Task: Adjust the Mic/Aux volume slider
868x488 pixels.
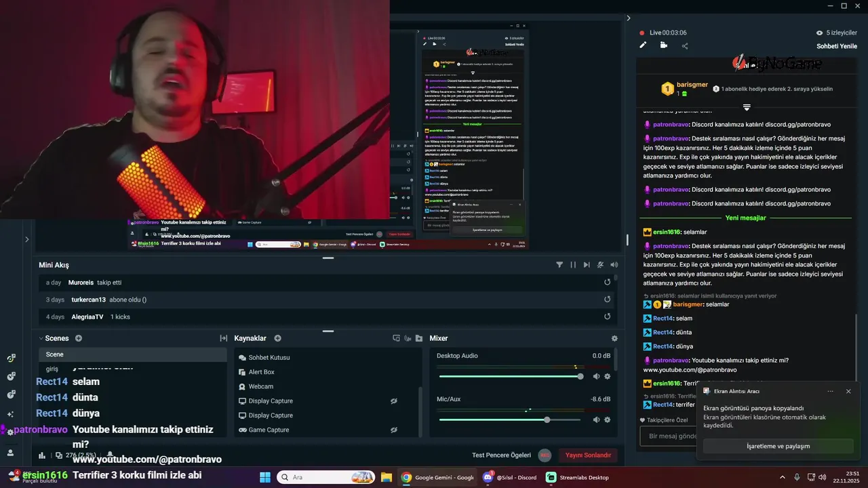Action: pyautogui.click(x=510, y=420)
